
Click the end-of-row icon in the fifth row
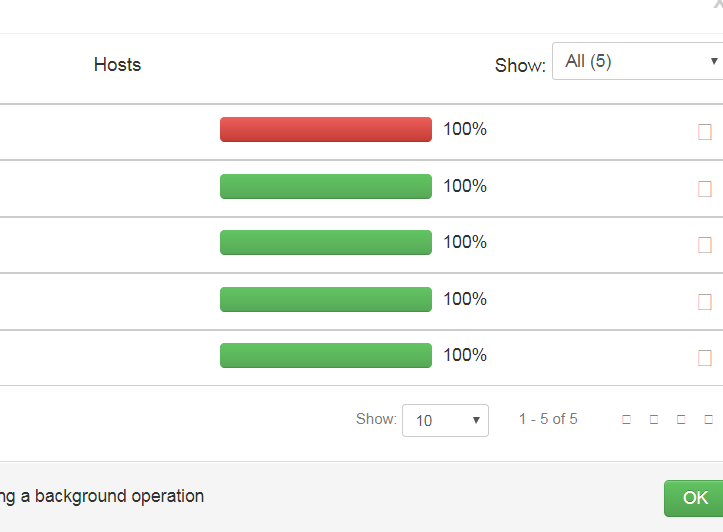click(x=705, y=358)
